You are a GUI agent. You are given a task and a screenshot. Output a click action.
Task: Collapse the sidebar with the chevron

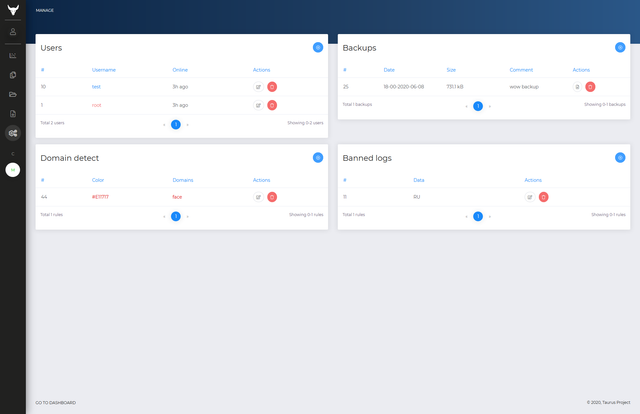click(x=13, y=154)
